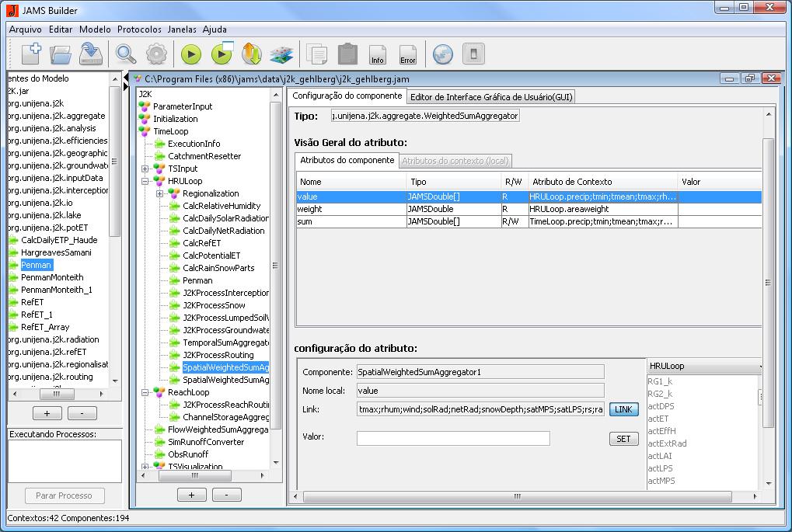792x532 pixels.
Task: Click the Valor input field
Action: coord(452,438)
